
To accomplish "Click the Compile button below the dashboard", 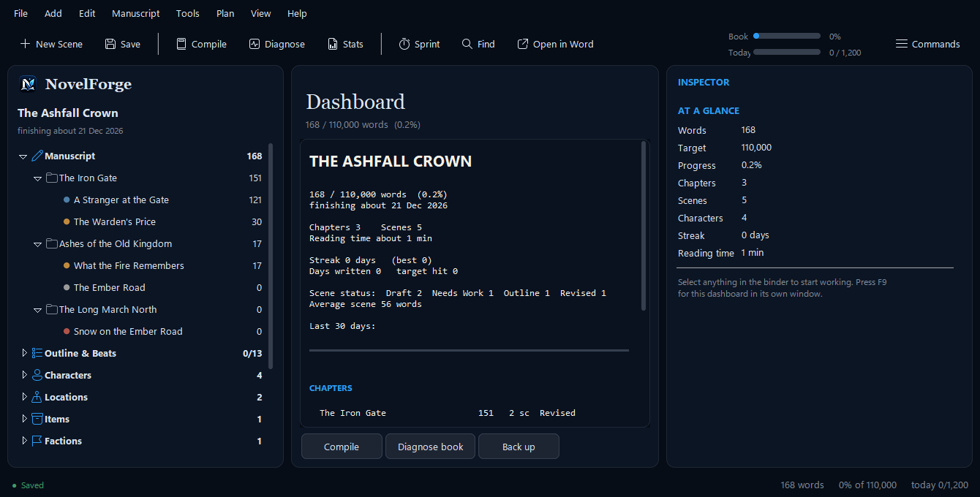I will 342,447.
